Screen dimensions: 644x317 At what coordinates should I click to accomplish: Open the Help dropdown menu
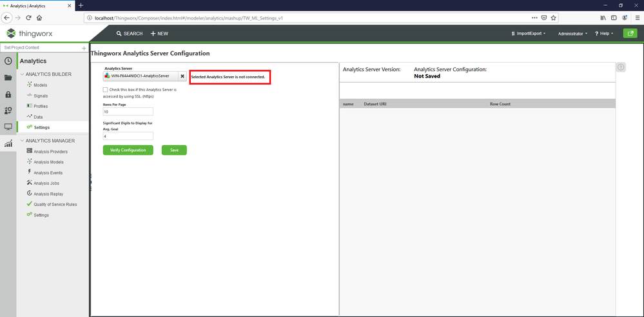[604, 34]
